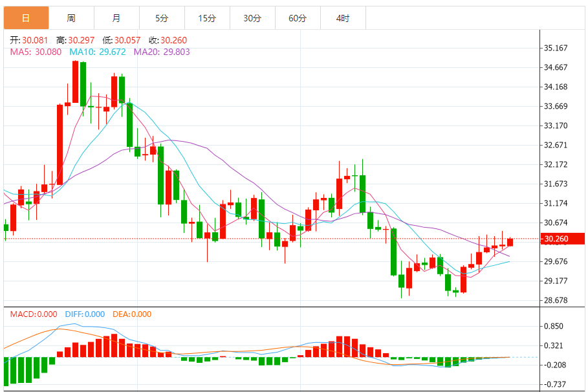The height and width of the screenshot is (392, 588).
Task: Click the 31.174 price axis label
Action: point(556,203)
